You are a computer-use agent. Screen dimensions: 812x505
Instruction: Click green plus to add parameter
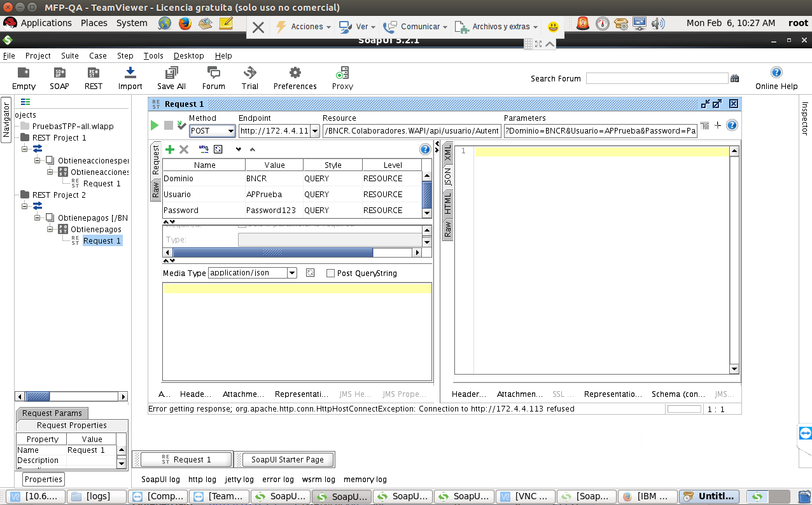tap(169, 149)
